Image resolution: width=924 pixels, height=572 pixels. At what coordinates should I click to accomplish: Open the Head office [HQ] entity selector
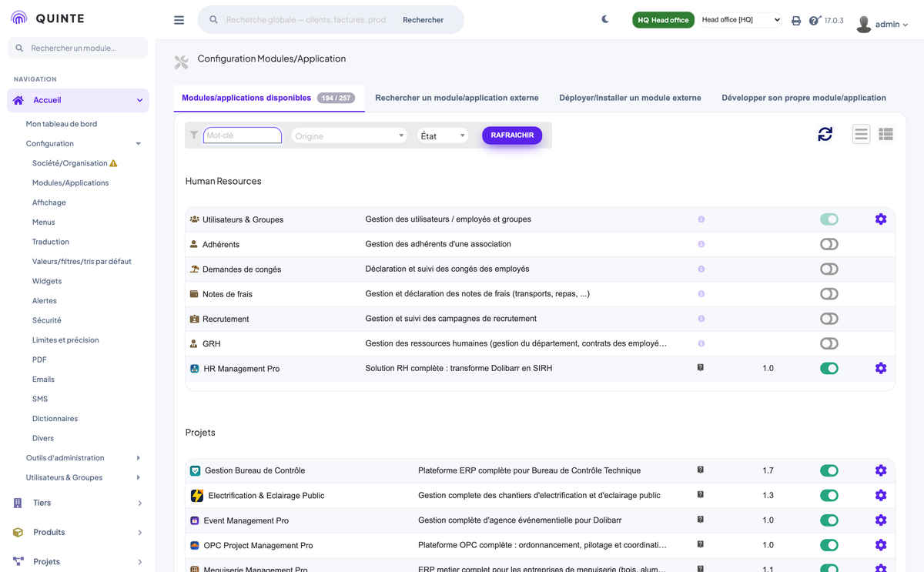(x=741, y=20)
